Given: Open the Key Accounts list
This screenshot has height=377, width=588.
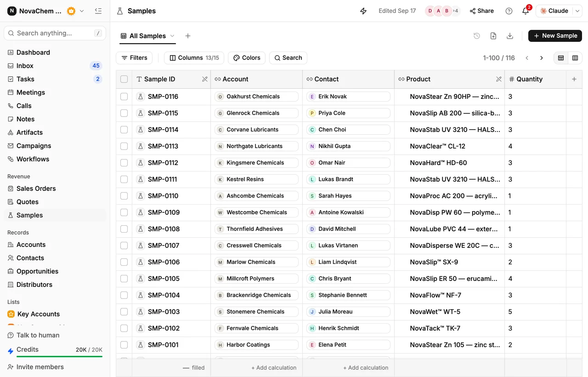Looking at the screenshot, I should pyautogui.click(x=55, y=314).
